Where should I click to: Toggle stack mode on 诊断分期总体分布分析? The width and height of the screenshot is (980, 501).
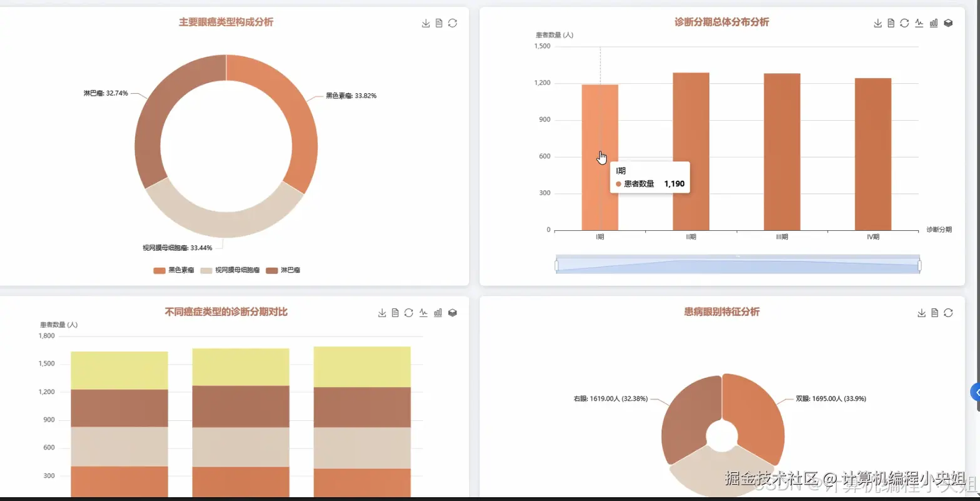(x=948, y=23)
